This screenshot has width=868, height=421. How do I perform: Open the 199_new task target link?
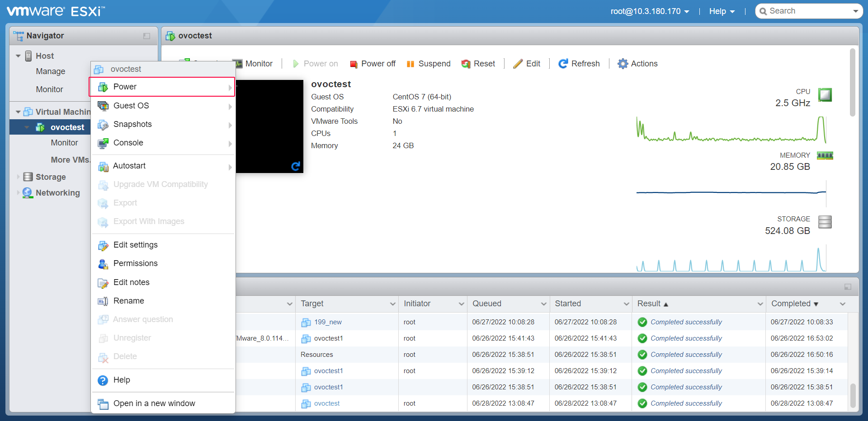328,322
